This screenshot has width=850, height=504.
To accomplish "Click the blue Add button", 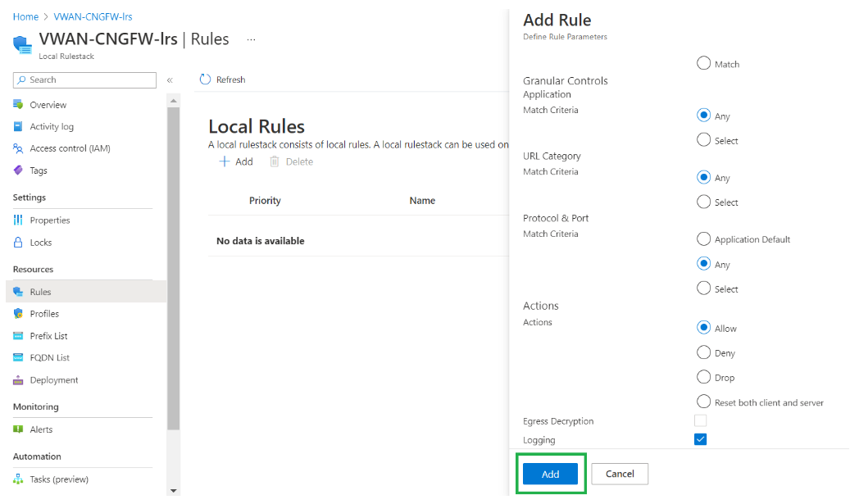I will click(550, 474).
